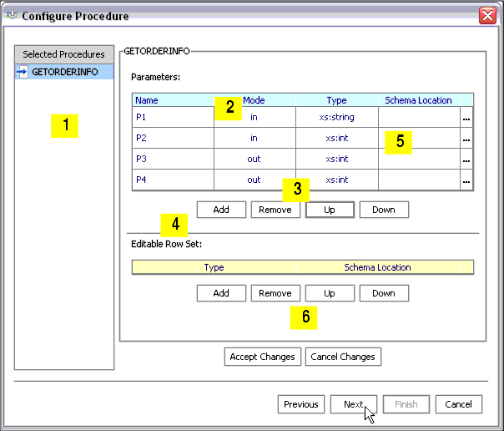Click Up under Editable Row Set
This screenshot has width=504, height=431.
(x=330, y=293)
